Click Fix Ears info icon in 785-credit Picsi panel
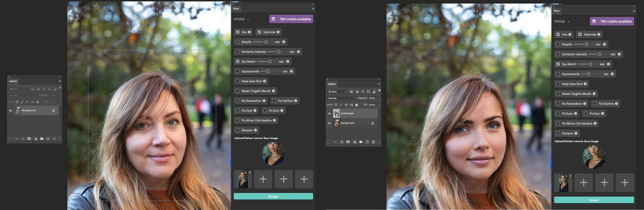 click(x=603, y=113)
